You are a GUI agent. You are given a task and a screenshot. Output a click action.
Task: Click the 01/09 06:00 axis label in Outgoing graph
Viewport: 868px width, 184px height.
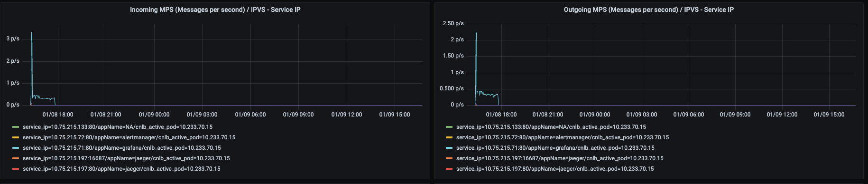[689, 115]
